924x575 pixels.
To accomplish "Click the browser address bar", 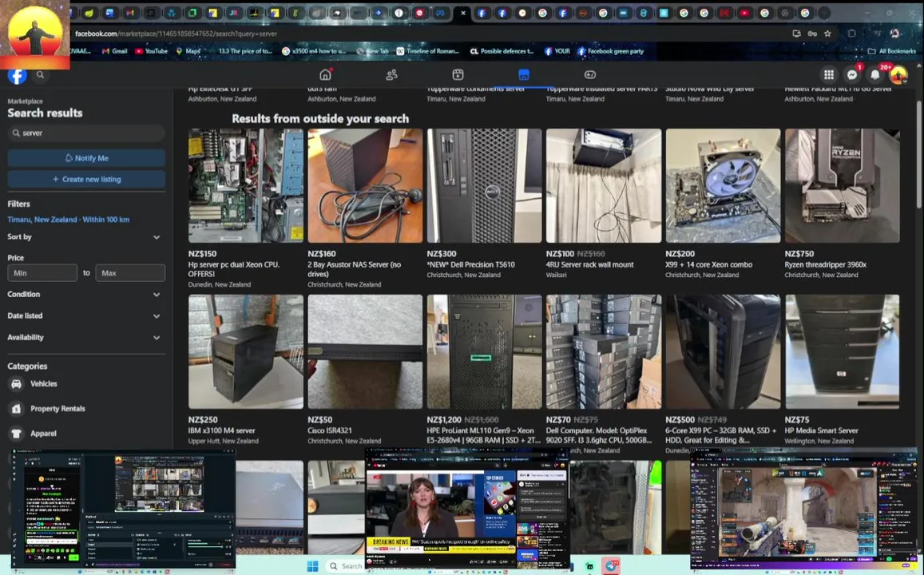I will (429, 34).
